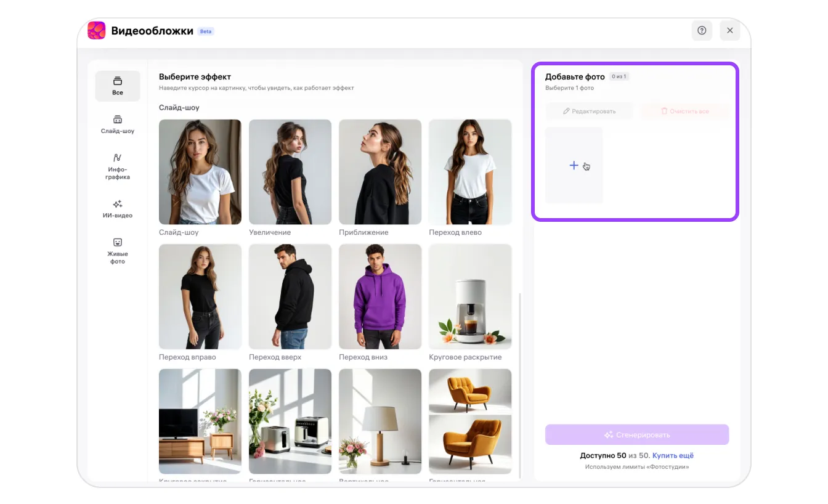The width and height of the screenshot is (828, 504).
Task: Choose the Слайд-шоу effect thumbnail
Action: pyautogui.click(x=200, y=172)
